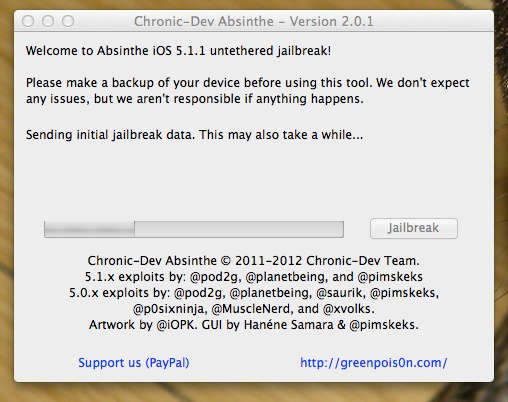Click the @p0sixninja credit mention

pyautogui.click(x=170, y=309)
